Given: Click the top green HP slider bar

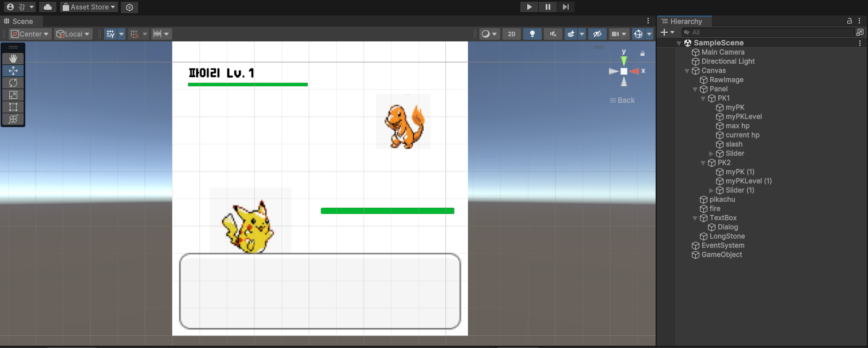Looking at the screenshot, I should pos(248,85).
